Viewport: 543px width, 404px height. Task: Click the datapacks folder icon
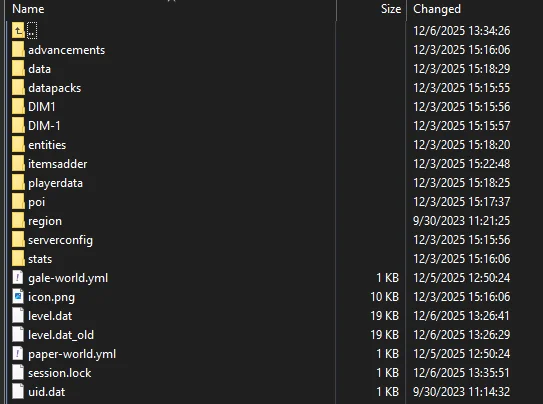[18, 88]
